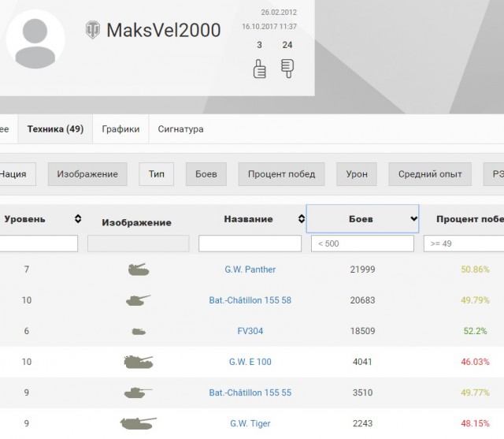Viewport: 504px width, 439px height.
Task: Click the G.W. Tiger tank image
Action: pyautogui.click(x=139, y=423)
